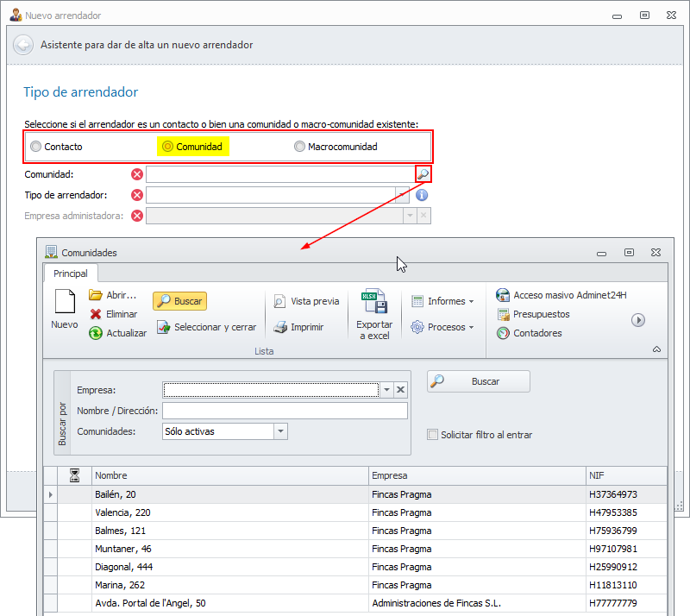Image resolution: width=690 pixels, height=616 pixels.
Task: Click the Tipo de arrendador error icon
Action: coord(137,195)
